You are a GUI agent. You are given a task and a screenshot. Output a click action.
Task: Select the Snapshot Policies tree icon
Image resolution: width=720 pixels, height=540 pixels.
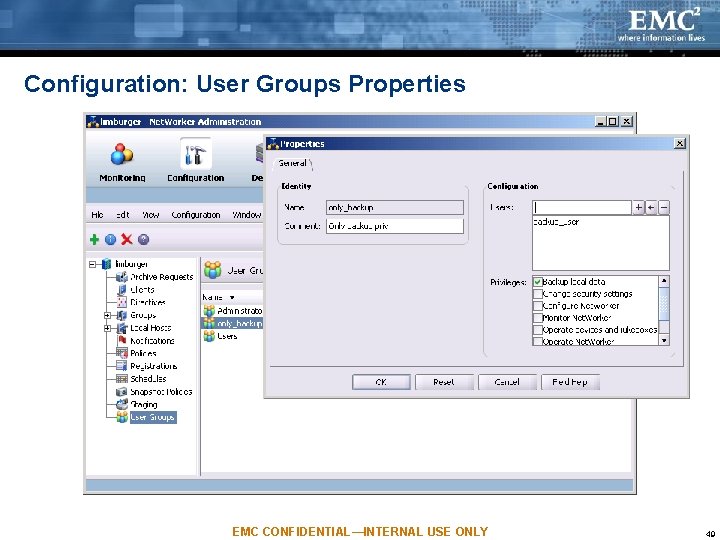(x=122, y=392)
